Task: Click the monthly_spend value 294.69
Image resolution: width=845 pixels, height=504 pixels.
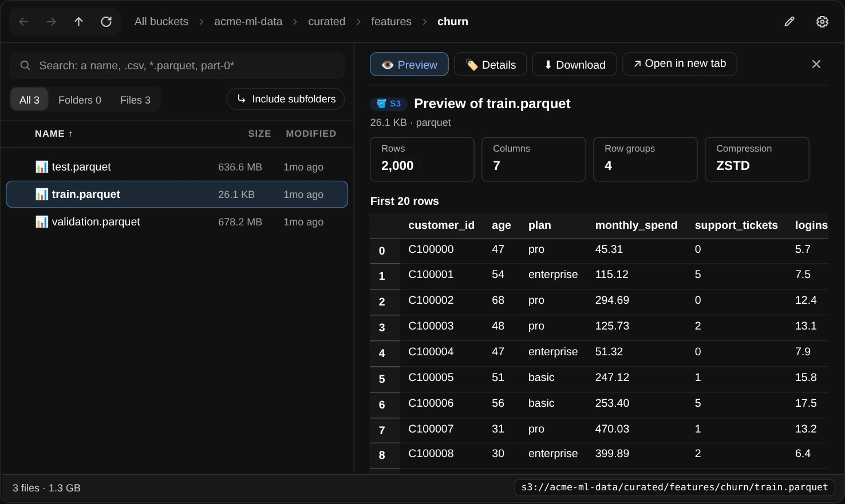Action: 612,300
